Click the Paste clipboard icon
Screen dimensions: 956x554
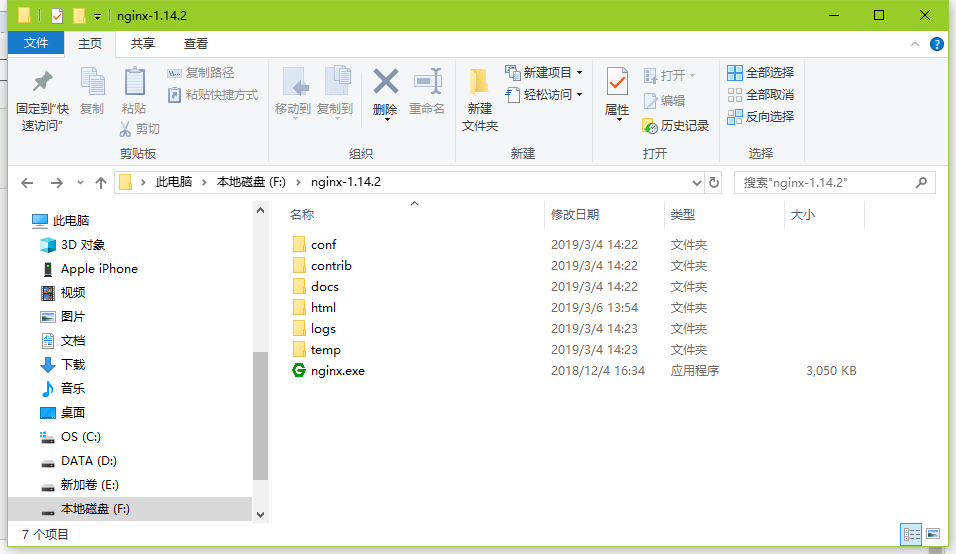pos(134,82)
